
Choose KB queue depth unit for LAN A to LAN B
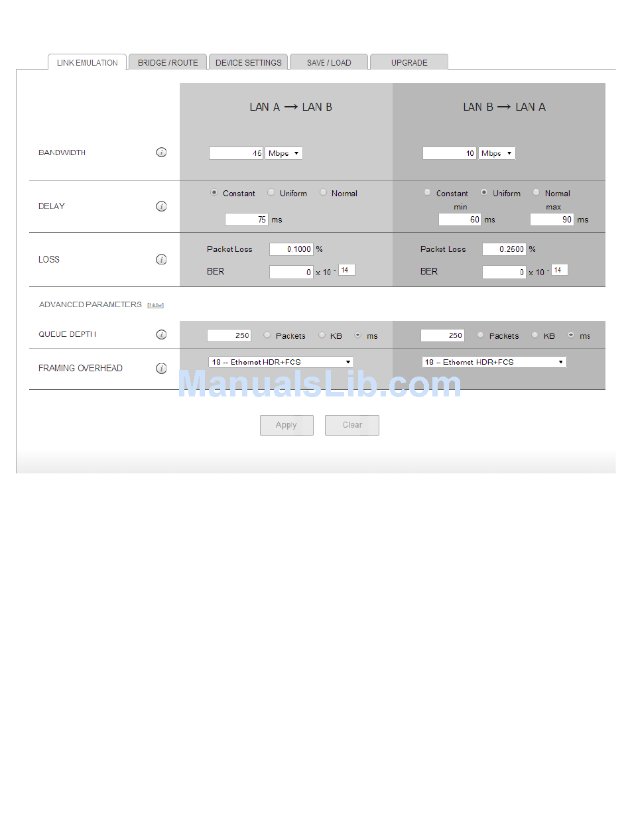[322, 335]
